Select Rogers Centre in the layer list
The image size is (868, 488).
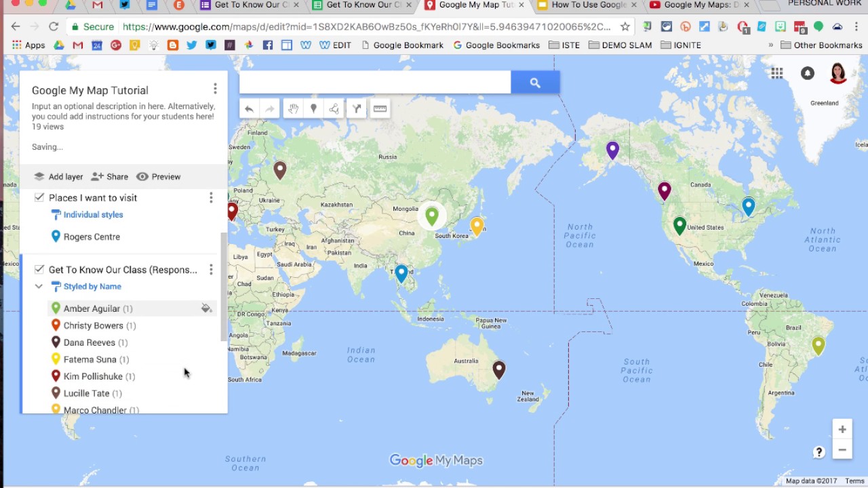(x=92, y=237)
